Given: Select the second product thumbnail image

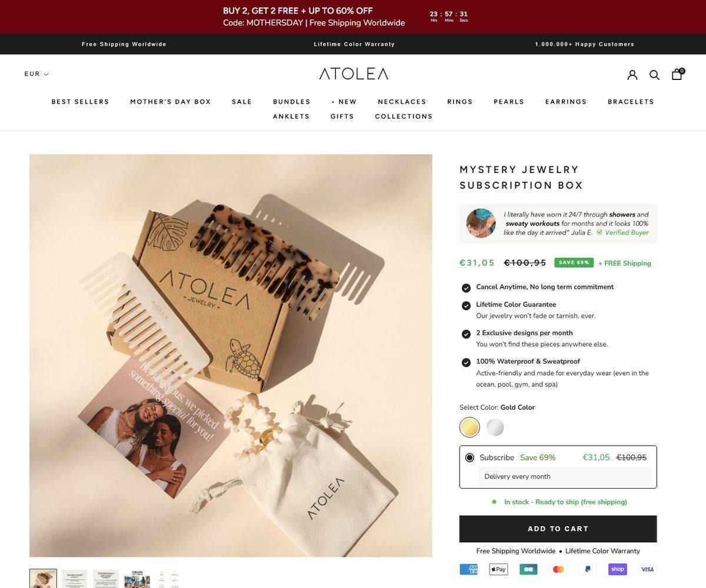Looking at the screenshot, I should 75,579.
